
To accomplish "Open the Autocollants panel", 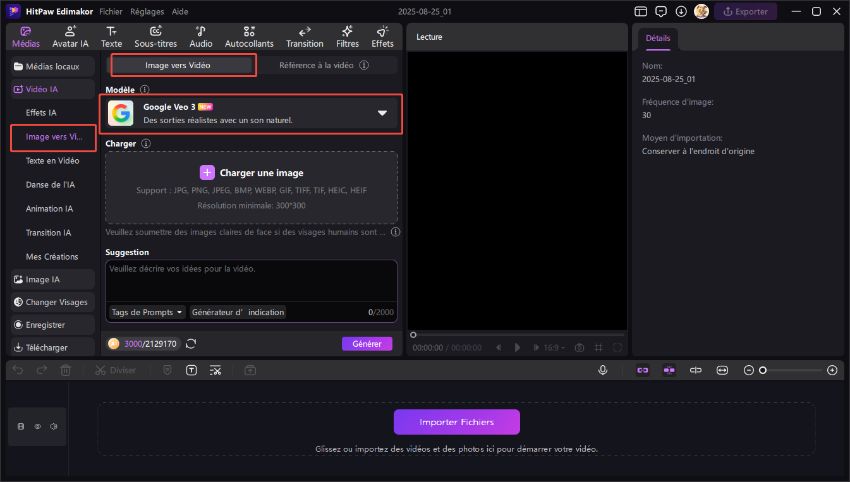I will (x=249, y=37).
